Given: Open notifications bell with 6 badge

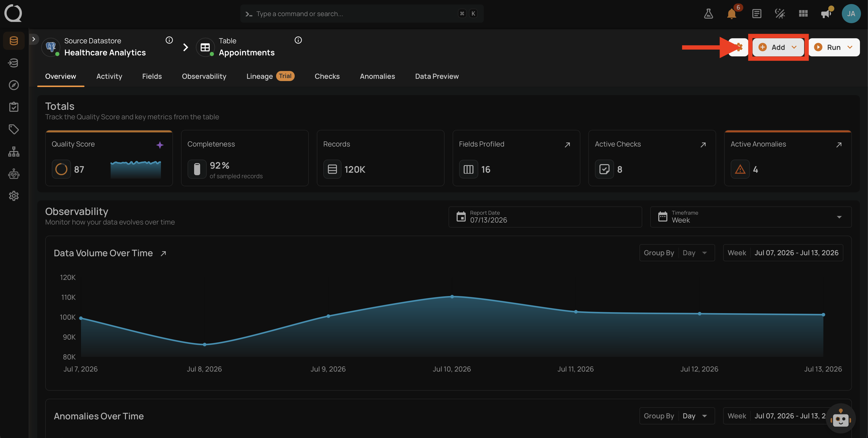Looking at the screenshot, I should pyautogui.click(x=732, y=14).
